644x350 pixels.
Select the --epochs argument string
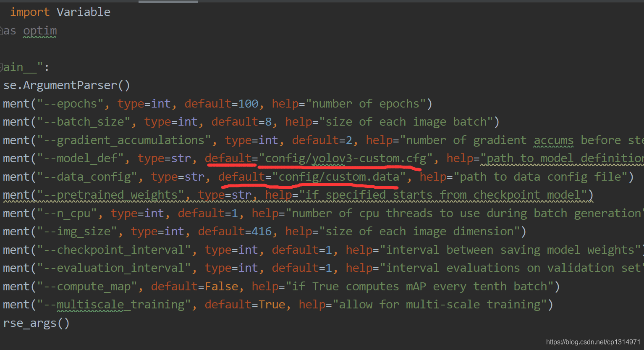click(x=70, y=103)
